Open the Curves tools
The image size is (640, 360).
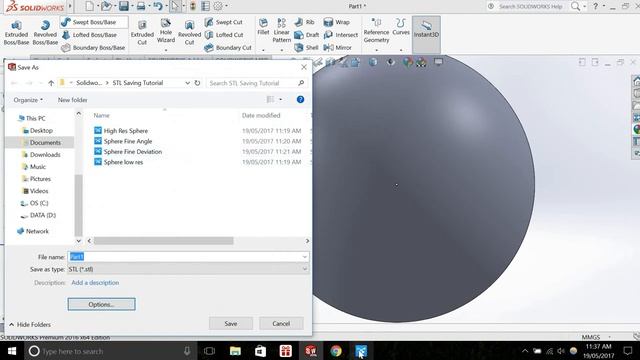(401, 27)
